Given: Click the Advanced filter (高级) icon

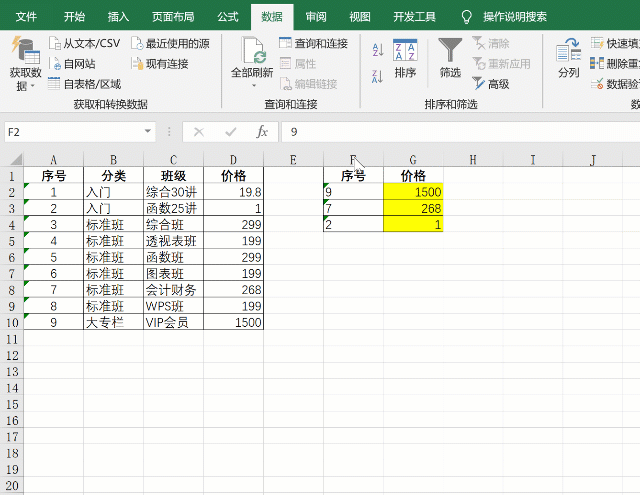Looking at the screenshot, I should [x=479, y=84].
